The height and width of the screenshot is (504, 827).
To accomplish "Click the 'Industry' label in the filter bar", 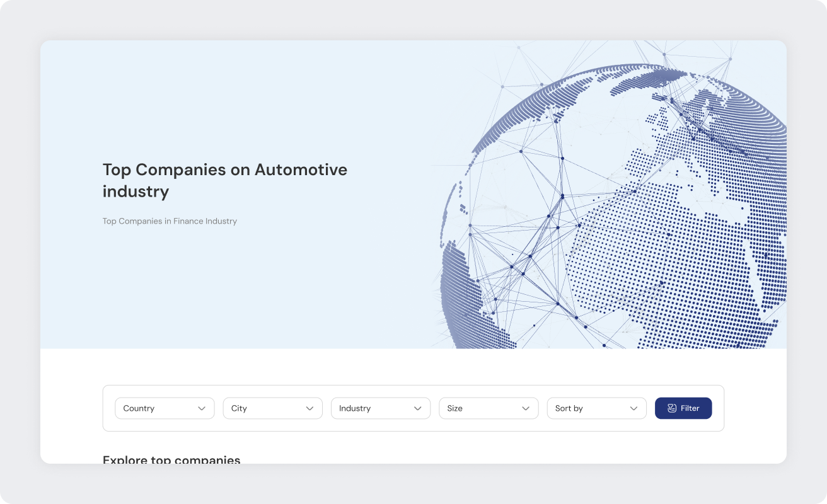I will click(355, 408).
